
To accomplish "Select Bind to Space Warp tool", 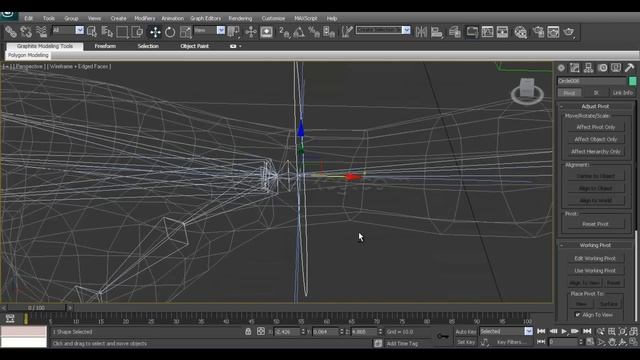I will (x=41, y=31).
